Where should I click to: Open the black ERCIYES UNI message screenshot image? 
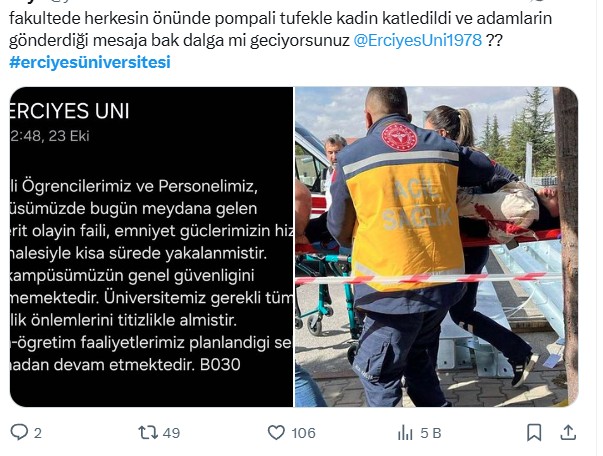click(152, 247)
